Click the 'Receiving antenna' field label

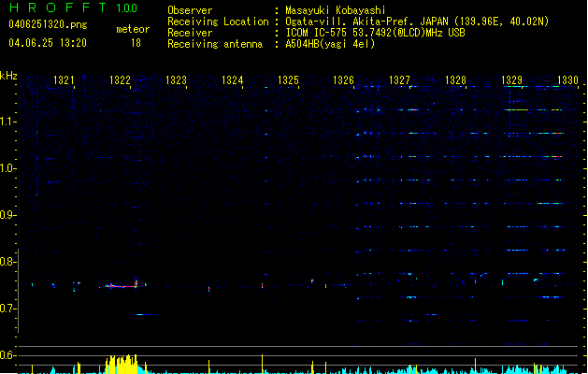(215, 44)
